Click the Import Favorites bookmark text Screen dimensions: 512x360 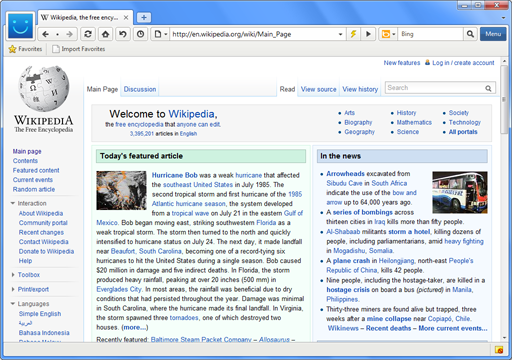(x=83, y=49)
